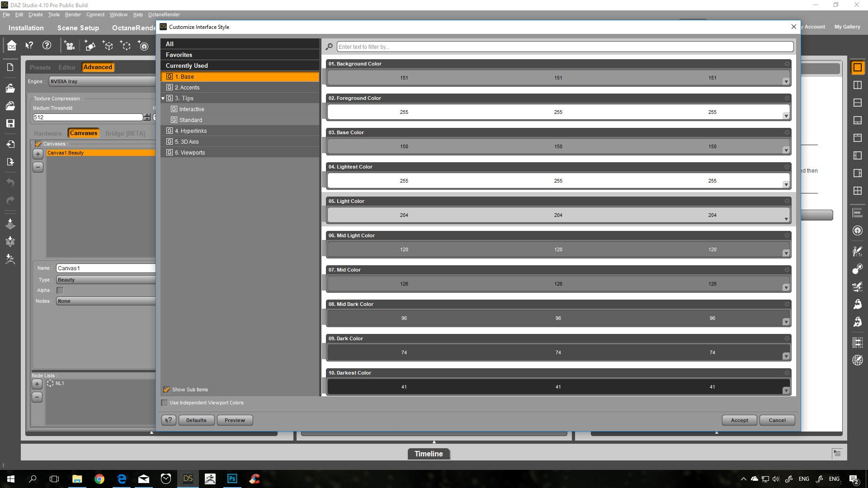Click the save scene floppy icon
The width and height of the screenshot is (868, 488).
click(x=10, y=123)
